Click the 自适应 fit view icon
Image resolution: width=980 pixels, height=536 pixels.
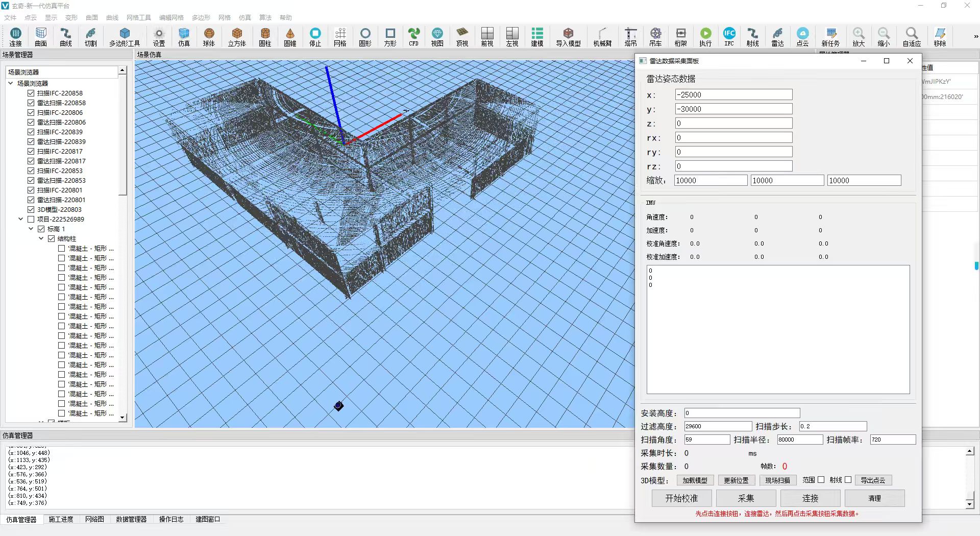[x=912, y=37]
